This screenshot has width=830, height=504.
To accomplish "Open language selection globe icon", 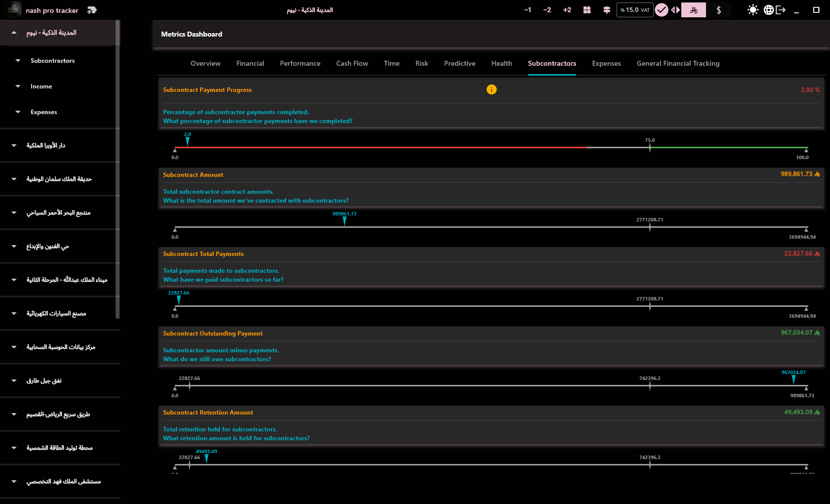I will 769,10.
